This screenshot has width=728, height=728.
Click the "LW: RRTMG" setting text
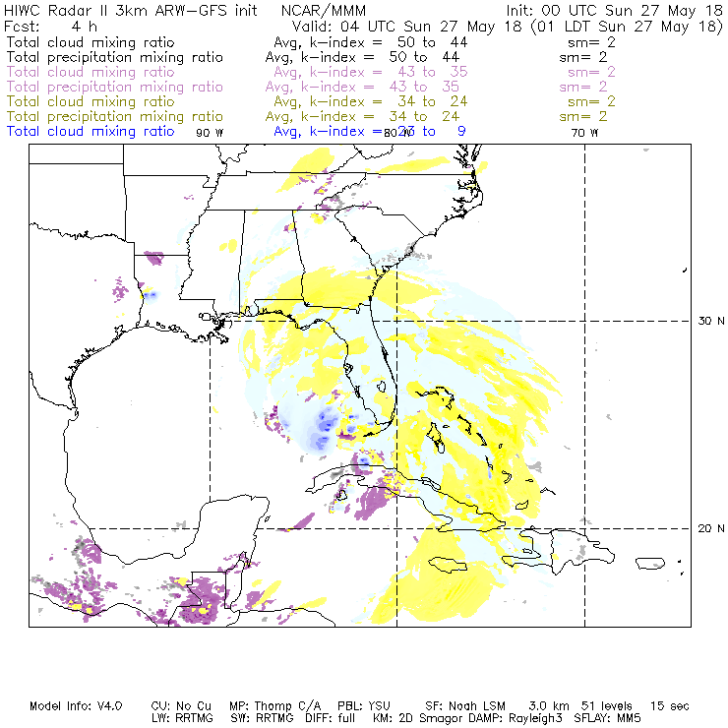click(182, 718)
